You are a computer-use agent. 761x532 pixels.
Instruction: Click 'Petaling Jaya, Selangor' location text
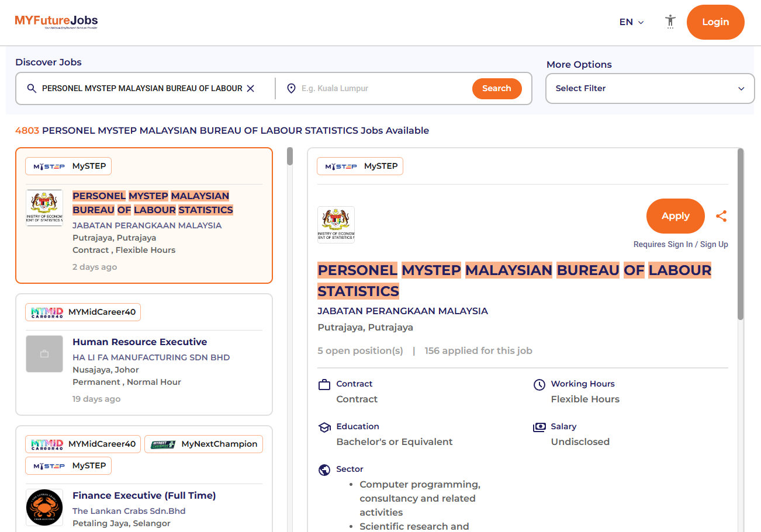coord(122,523)
